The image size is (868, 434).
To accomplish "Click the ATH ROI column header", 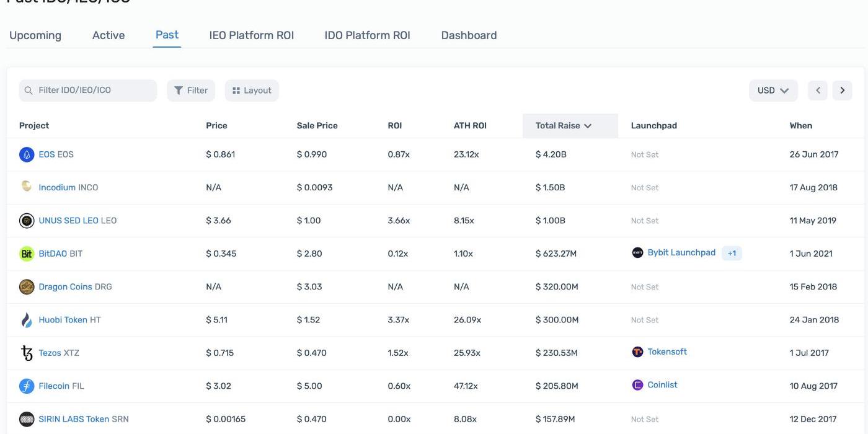I will (x=470, y=126).
